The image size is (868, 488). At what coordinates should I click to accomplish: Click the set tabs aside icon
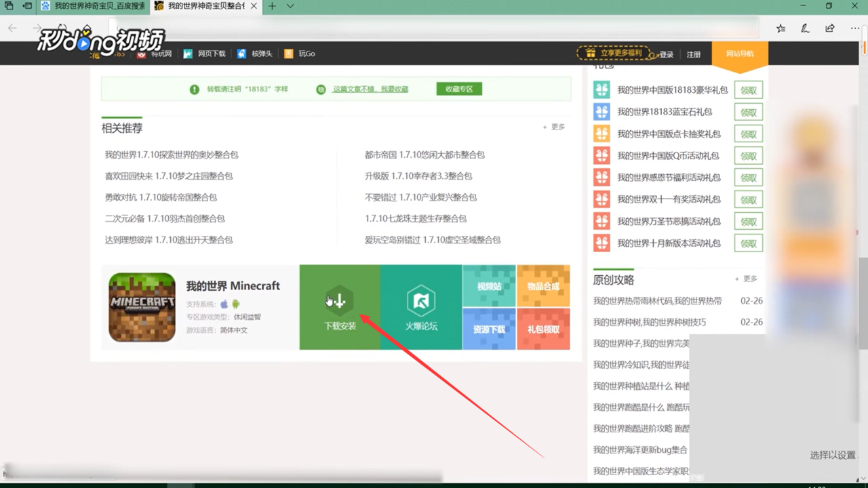(27, 6)
